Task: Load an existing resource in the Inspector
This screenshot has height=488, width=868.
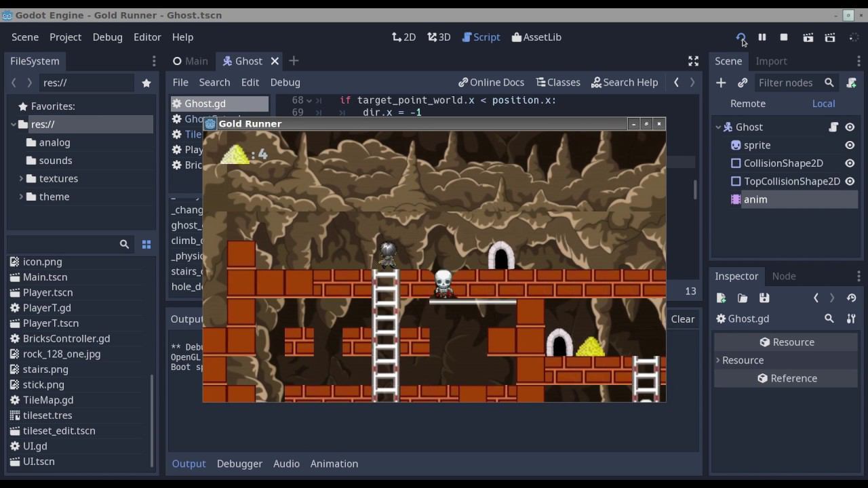Action: [x=743, y=298]
